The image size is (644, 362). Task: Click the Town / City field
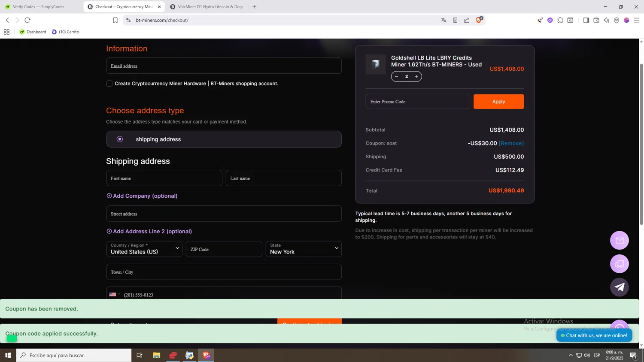224,272
